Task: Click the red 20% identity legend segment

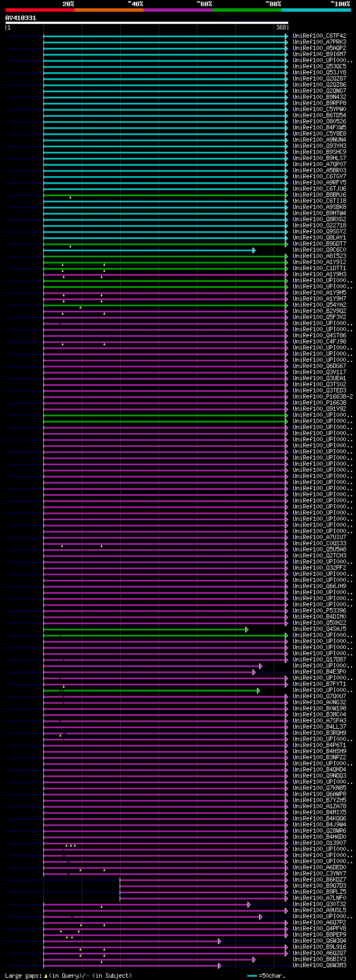Action: point(39,9)
